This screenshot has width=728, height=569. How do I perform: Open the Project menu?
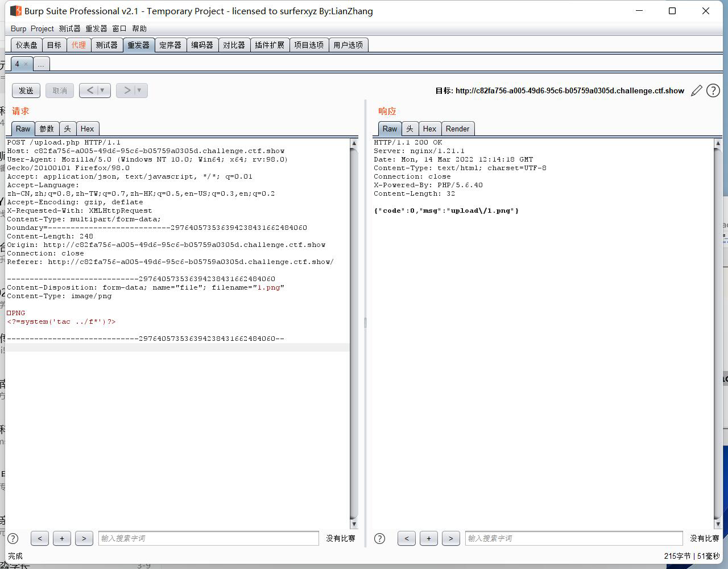[x=42, y=28]
